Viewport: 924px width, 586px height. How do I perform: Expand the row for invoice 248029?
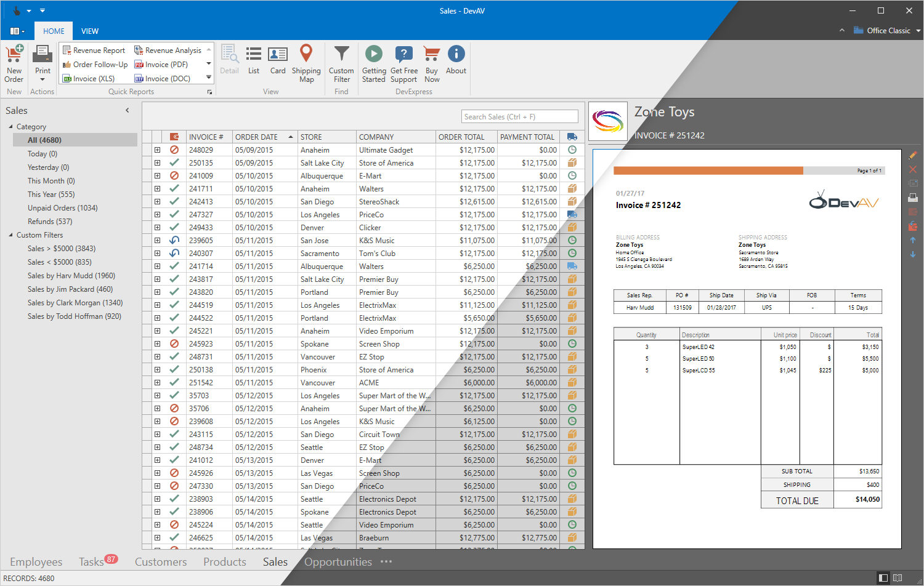(x=157, y=150)
